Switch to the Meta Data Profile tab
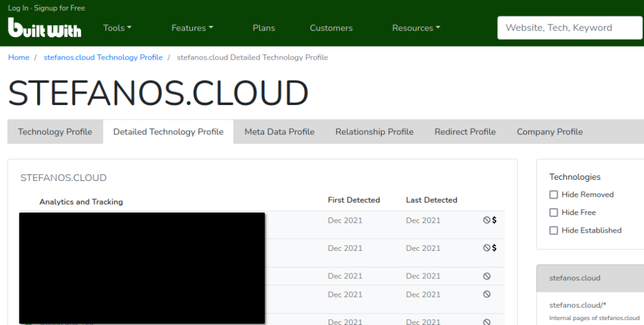The image size is (644, 325). [280, 132]
